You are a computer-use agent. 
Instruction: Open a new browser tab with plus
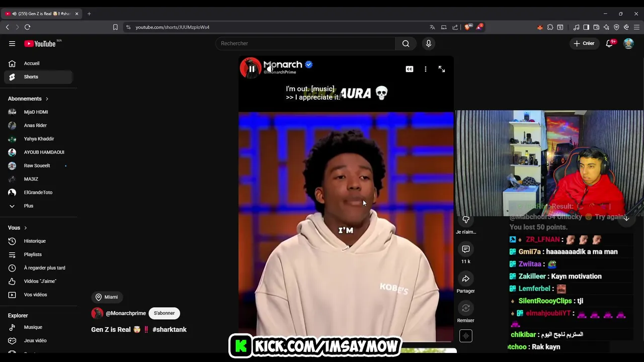point(89,14)
